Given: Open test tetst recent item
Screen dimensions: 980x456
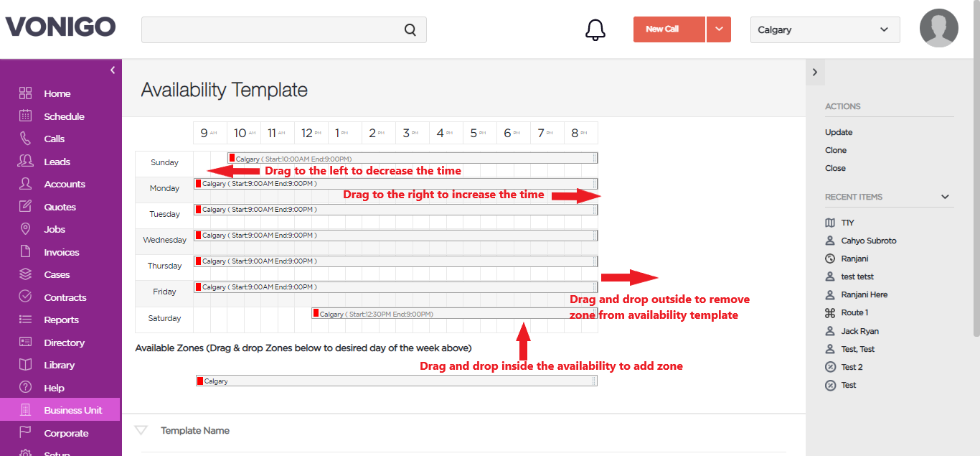Looking at the screenshot, I should 857,276.
